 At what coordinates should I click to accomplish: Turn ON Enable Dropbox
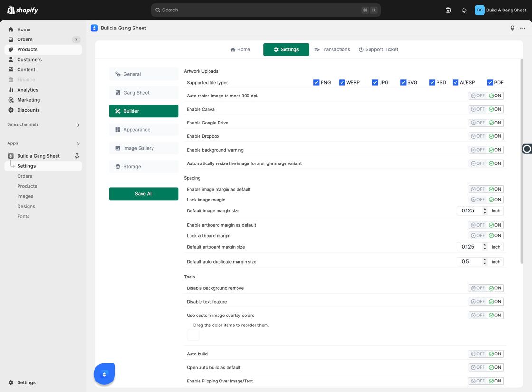(495, 136)
